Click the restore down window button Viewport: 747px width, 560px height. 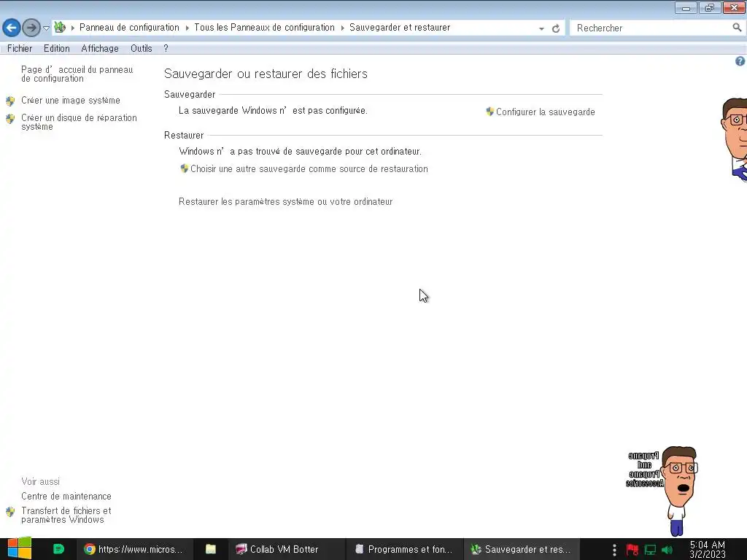710,7
